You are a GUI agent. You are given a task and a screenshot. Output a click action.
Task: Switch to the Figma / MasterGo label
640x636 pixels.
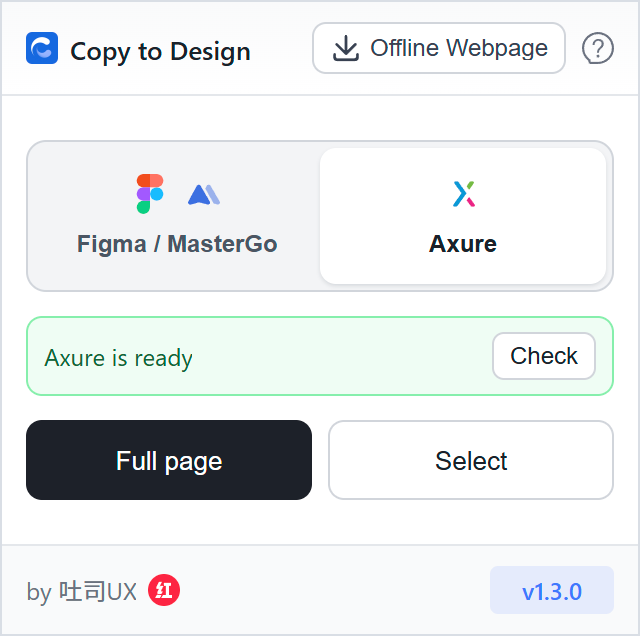pyautogui.click(x=177, y=244)
